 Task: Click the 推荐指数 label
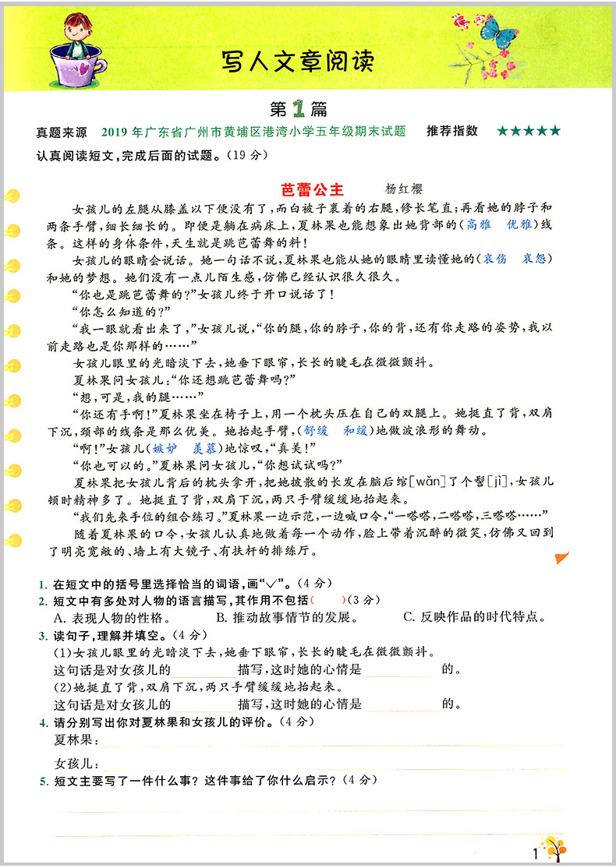pos(452,131)
